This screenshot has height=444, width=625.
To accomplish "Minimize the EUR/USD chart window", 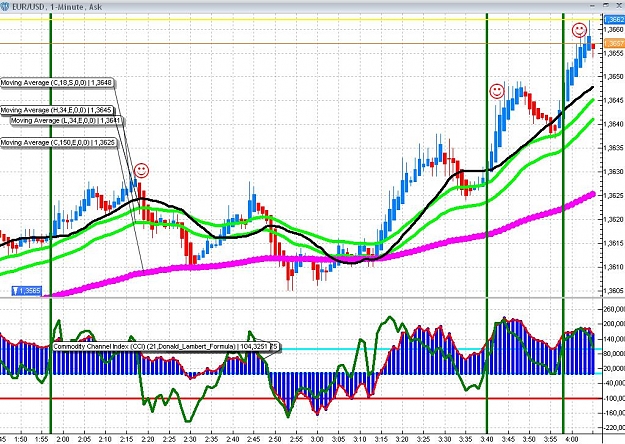I will 593,5.
